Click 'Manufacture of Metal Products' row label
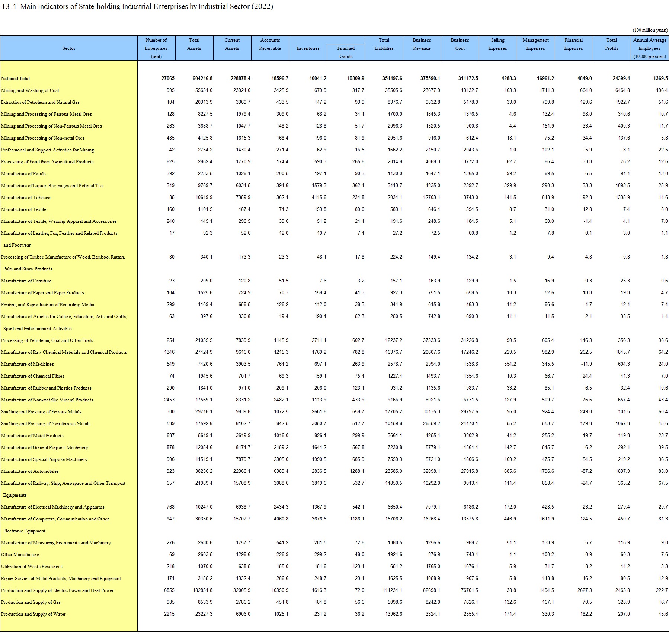669x644 pixels. click(x=32, y=436)
